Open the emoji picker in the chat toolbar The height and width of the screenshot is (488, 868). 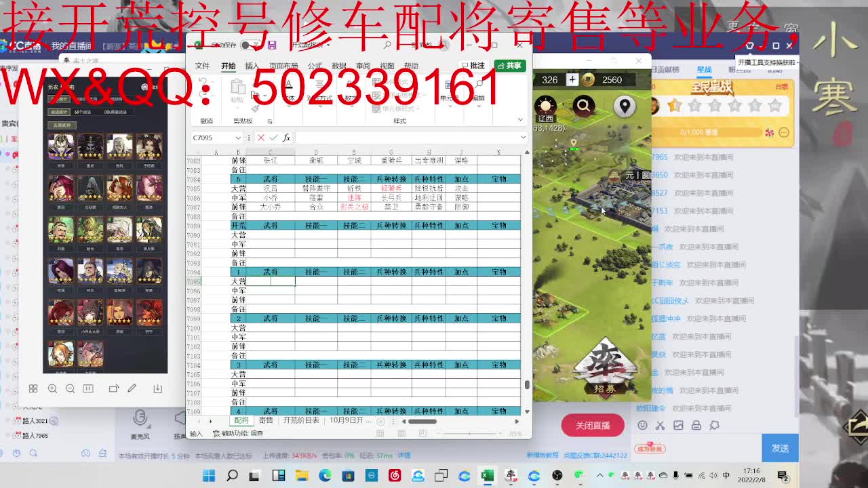click(x=643, y=426)
